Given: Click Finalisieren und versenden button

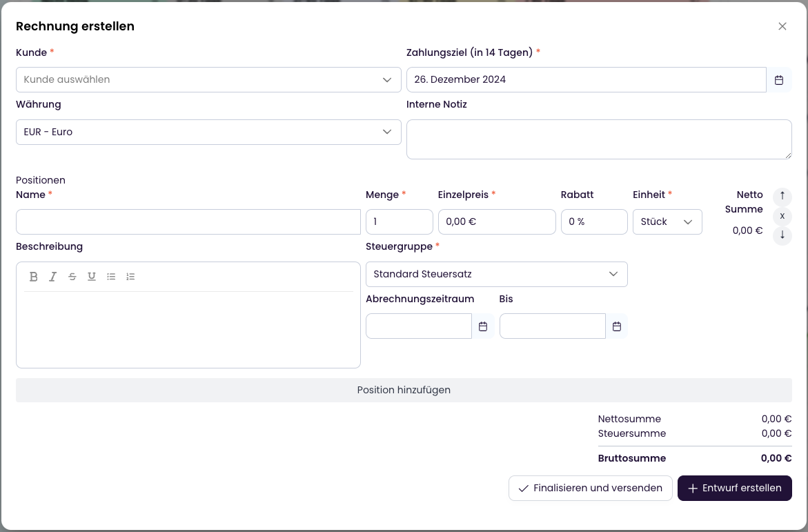Looking at the screenshot, I should [x=591, y=488].
